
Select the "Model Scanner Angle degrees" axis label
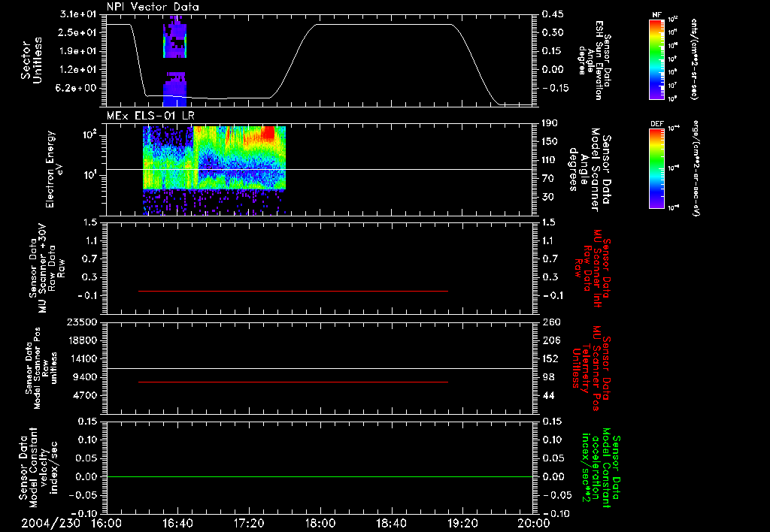pyautogui.click(x=590, y=170)
